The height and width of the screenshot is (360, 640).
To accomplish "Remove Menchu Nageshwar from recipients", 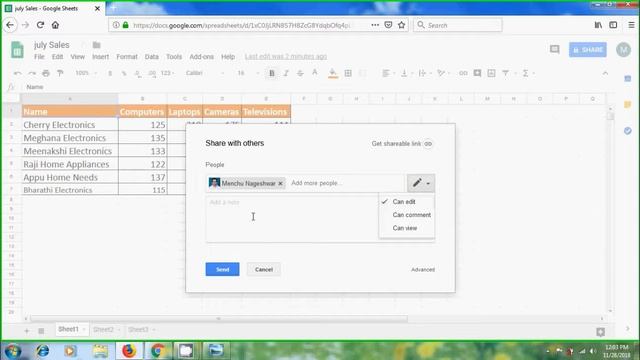I will (280, 183).
